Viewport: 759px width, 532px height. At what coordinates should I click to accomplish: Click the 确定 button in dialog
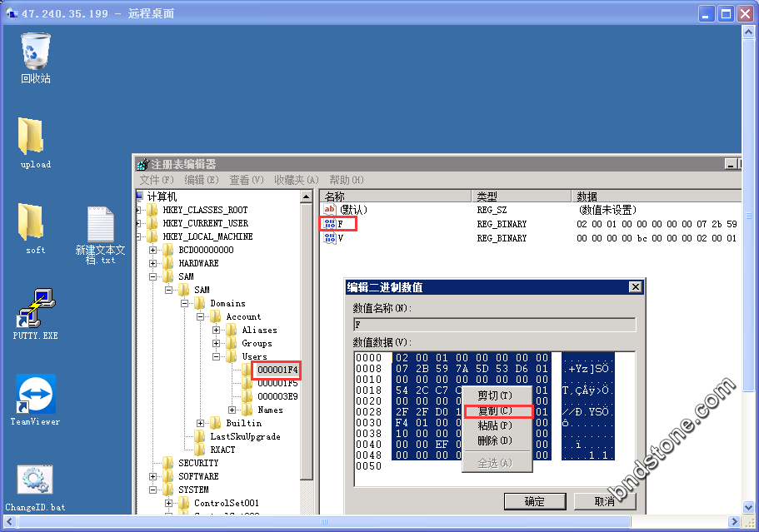[534, 501]
